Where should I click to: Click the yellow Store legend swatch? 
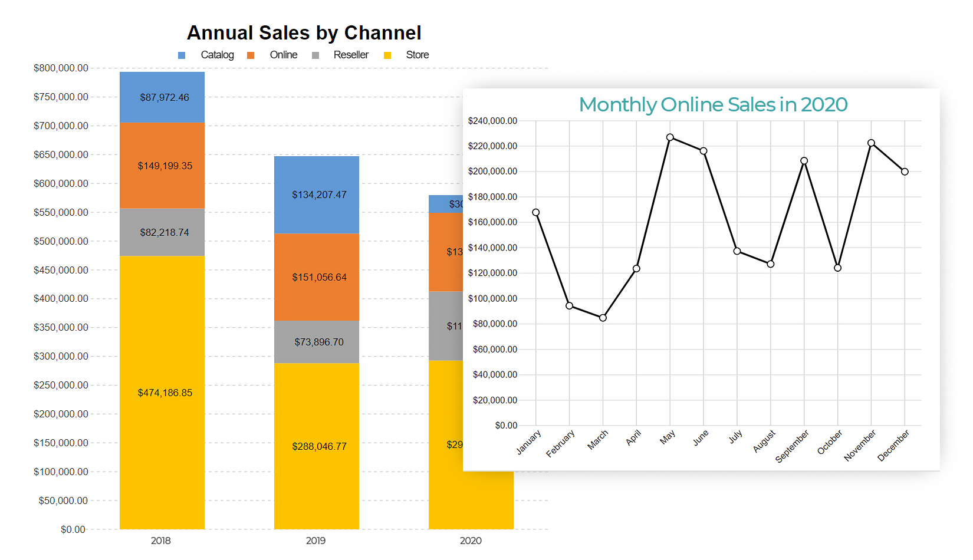coord(387,55)
